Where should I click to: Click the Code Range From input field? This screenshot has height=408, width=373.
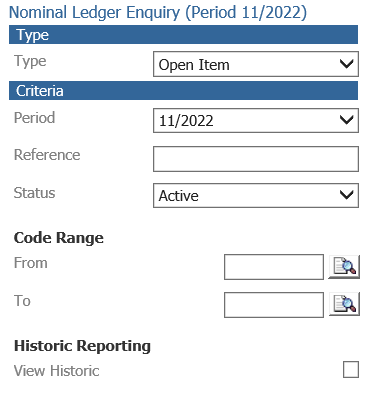[274, 267]
